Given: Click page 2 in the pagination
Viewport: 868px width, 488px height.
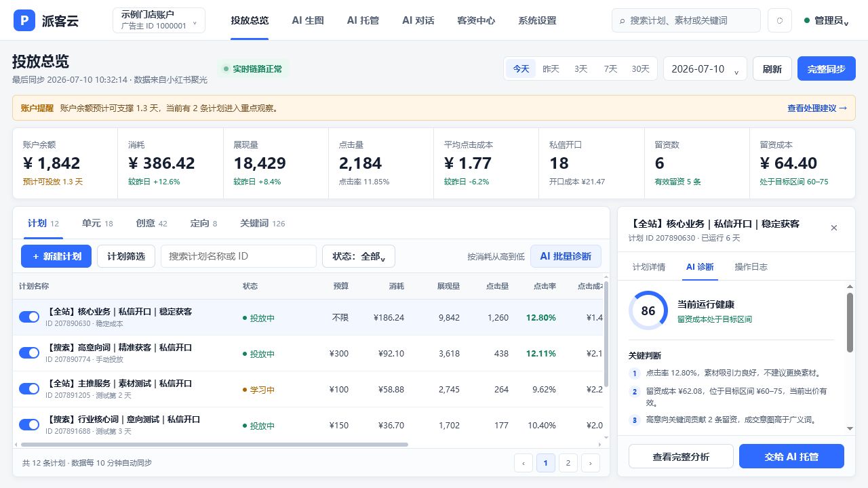Looking at the screenshot, I should coord(568,463).
